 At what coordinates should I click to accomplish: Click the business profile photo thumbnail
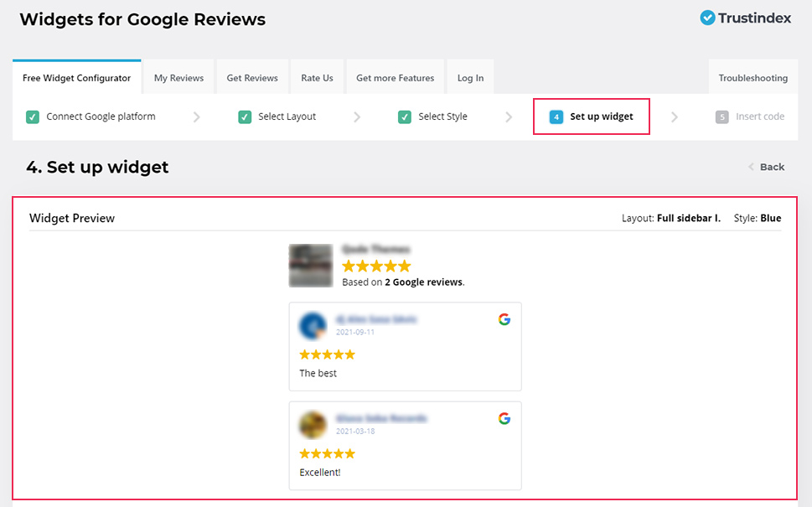click(x=311, y=266)
